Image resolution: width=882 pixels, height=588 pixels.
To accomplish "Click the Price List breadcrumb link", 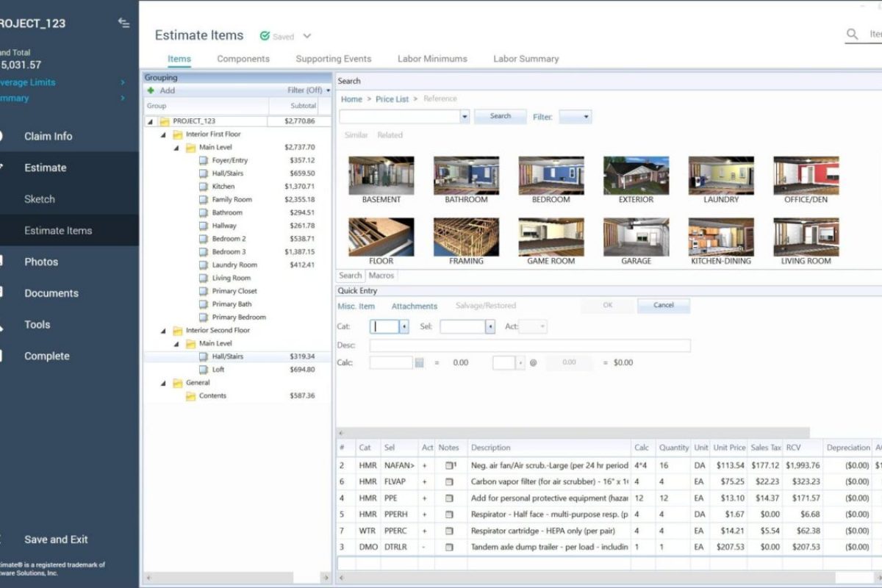I will pos(392,99).
